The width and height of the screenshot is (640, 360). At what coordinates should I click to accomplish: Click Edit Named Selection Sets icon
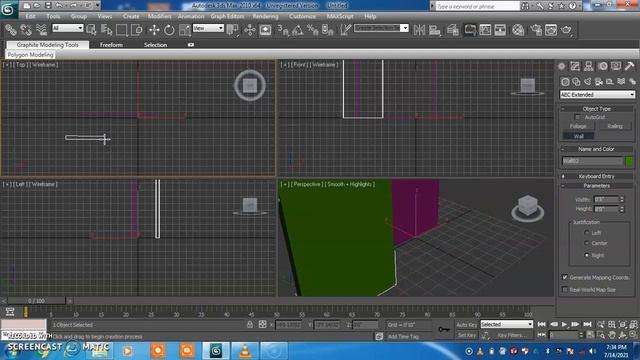tap(345, 30)
